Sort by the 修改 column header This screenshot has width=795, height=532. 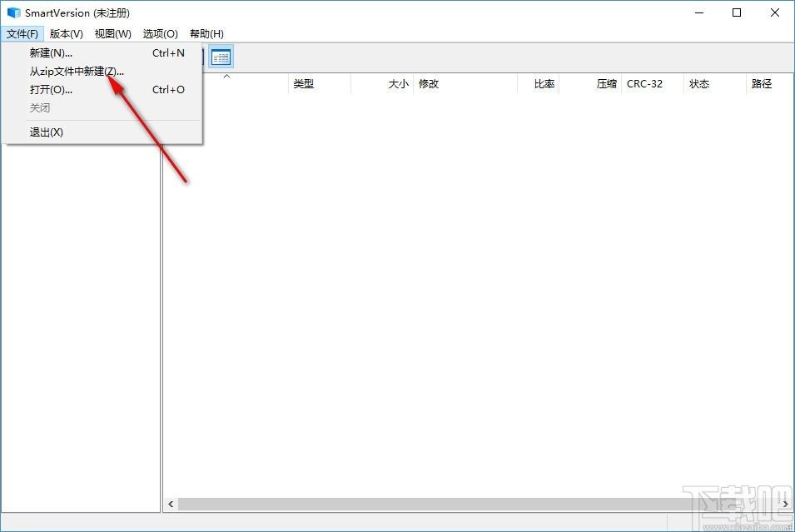click(465, 84)
